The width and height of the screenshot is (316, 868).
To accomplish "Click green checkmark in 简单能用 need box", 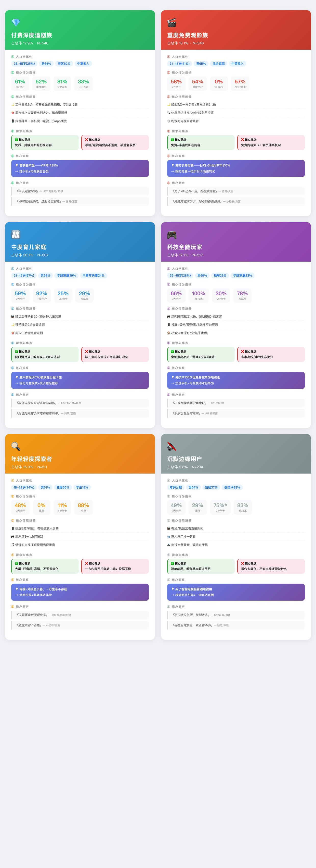I will [x=172, y=563].
